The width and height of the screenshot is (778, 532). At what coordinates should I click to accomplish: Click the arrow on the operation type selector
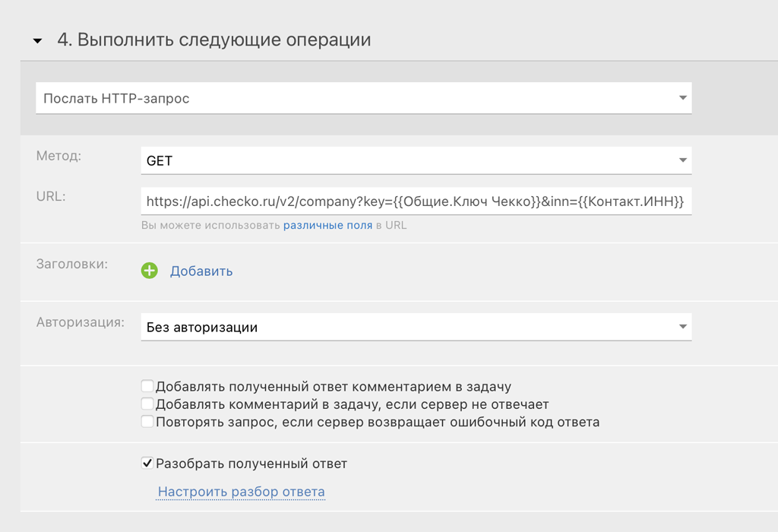[682, 97]
